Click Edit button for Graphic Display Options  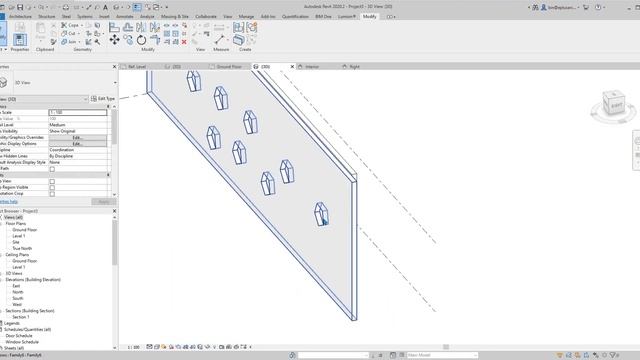pyautogui.click(x=78, y=144)
